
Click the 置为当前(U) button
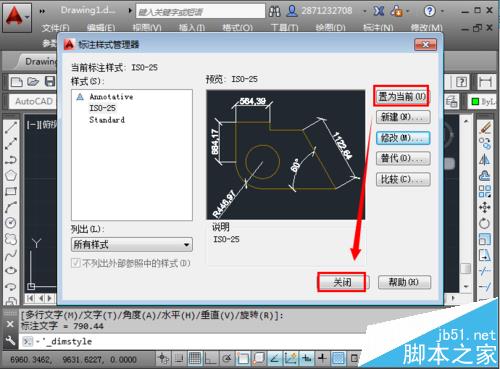point(402,97)
